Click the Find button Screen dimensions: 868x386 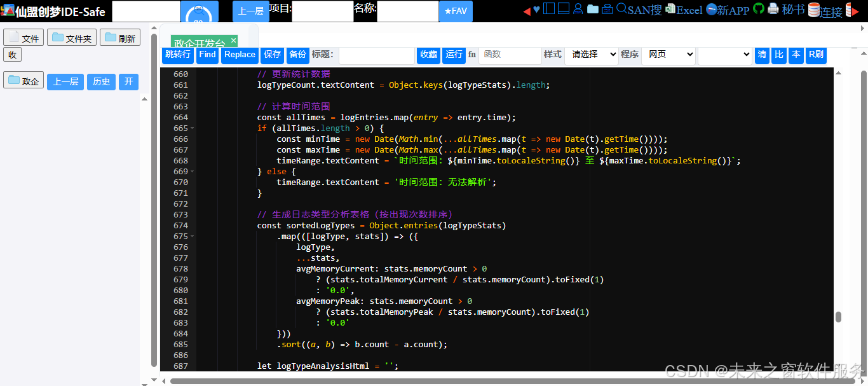pyautogui.click(x=207, y=55)
